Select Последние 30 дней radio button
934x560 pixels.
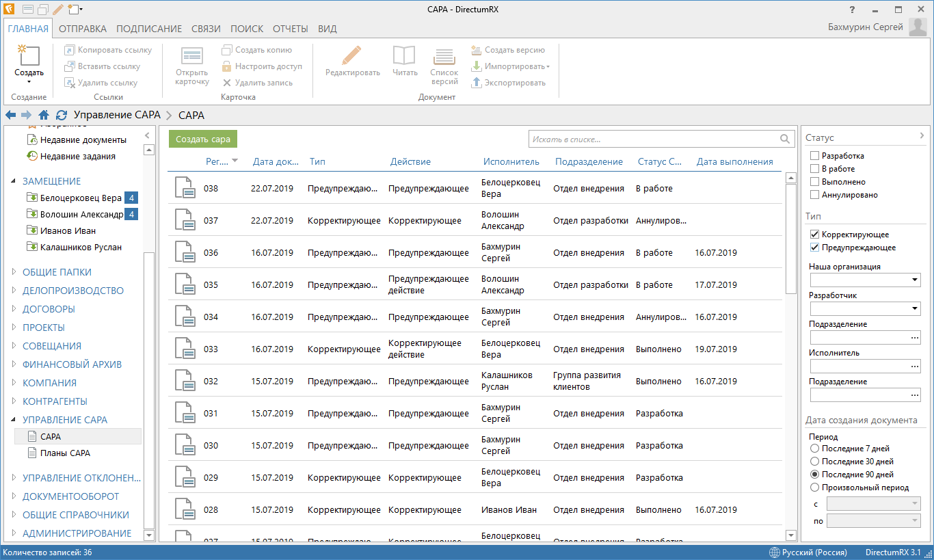[x=814, y=462]
